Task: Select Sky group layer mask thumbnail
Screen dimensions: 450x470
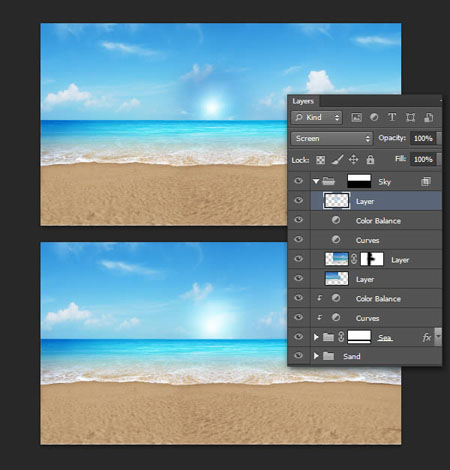Action: [x=359, y=181]
